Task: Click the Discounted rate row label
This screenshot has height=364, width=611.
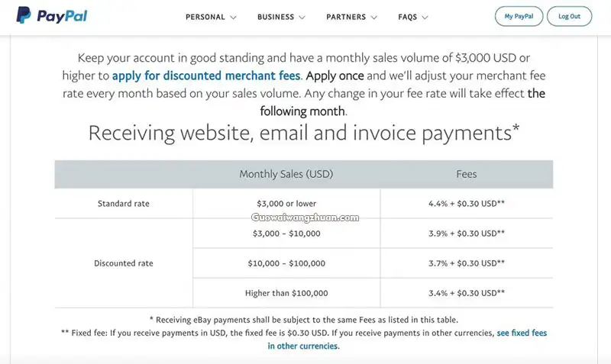Action: pos(124,263)
